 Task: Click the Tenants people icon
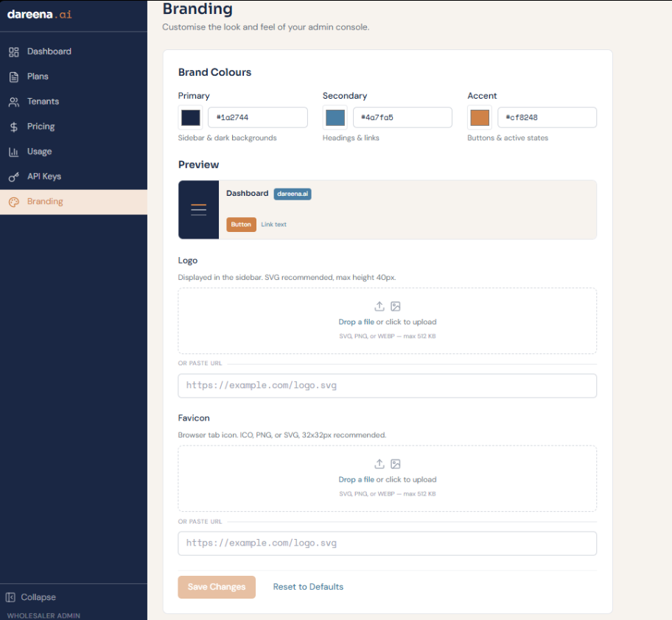coord(13,102)
